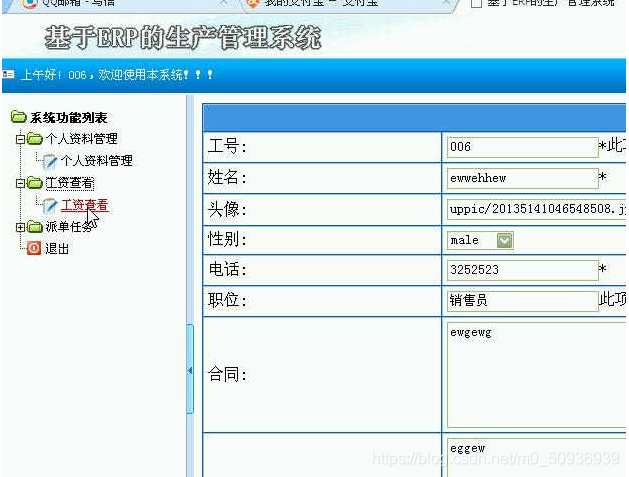Click the 头像: label
The image size is (629, 477).
(x=227, y=209)
